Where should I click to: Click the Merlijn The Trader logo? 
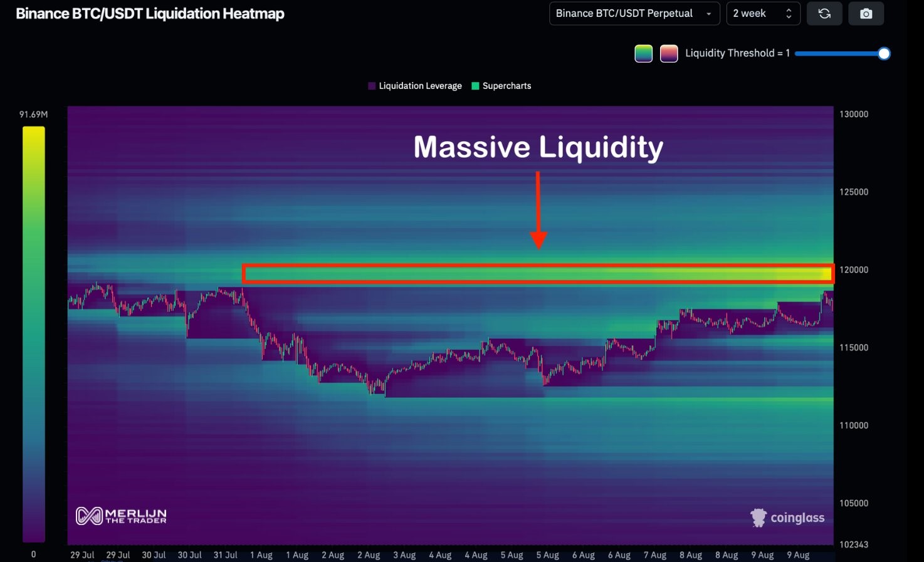(x=120, y=516)
